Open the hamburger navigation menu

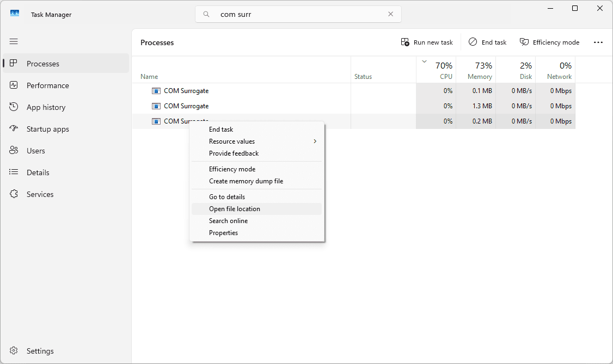pos(14,41)
